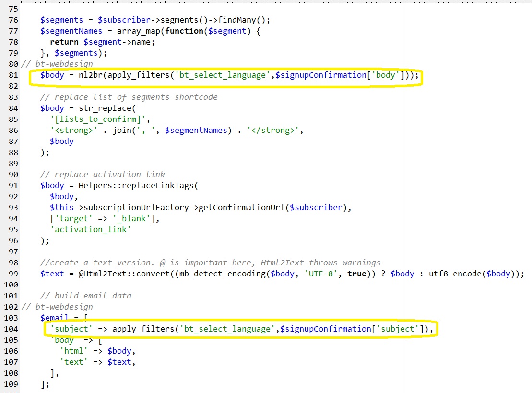Image resolution: width=532 pixels, height=393 pixels.
Task: Click the "true" keyword on line 99
Action: [x=357, y=274]
